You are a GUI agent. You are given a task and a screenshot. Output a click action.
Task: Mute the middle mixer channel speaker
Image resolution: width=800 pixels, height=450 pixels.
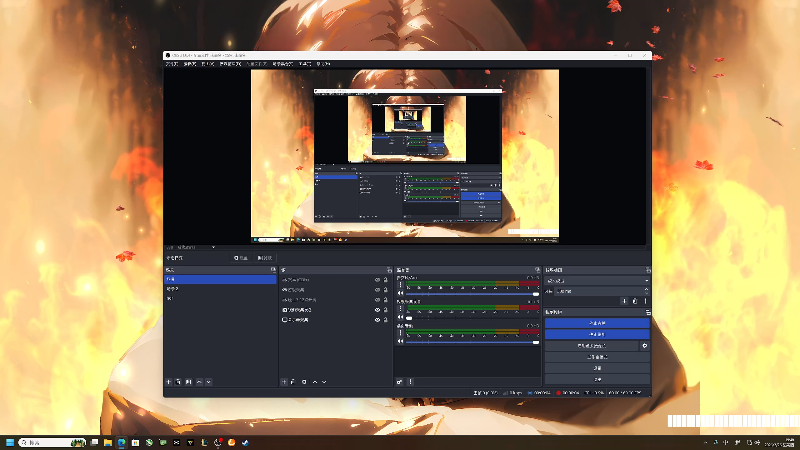click(401, 318)
